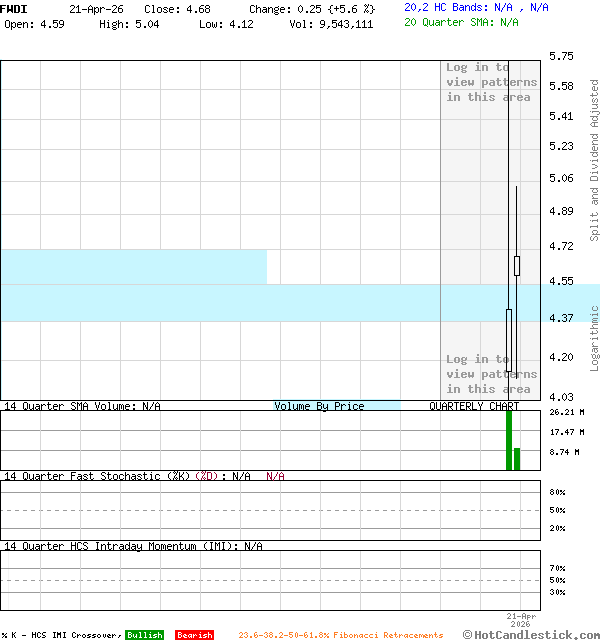Viewport: 600px width, 640px height.
Task: Click the 20,2 HC Bands legend text
Action: click(x=476, y=7)
